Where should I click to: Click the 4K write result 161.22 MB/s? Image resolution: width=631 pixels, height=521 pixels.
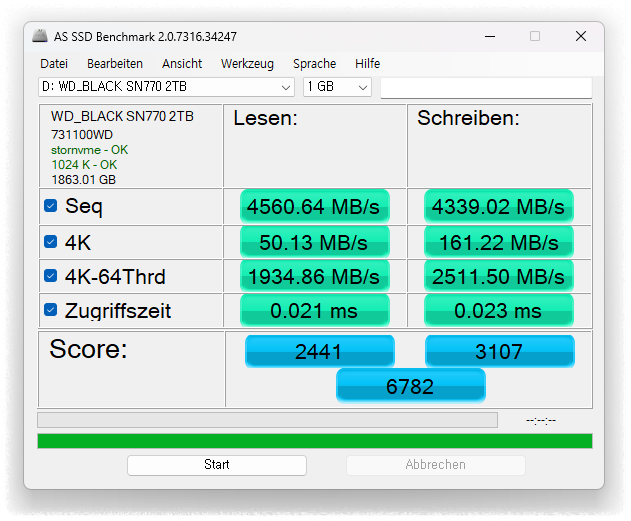pos(499,242)
